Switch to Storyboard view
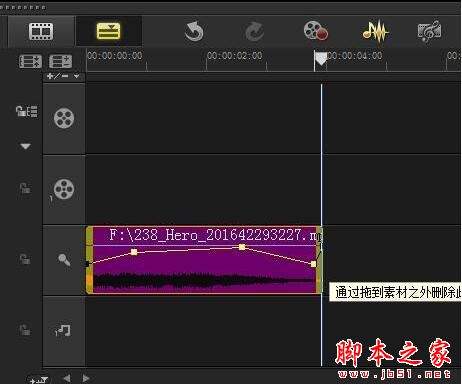Viewport: 462px width, 385px height. click(x=41, y=31)
